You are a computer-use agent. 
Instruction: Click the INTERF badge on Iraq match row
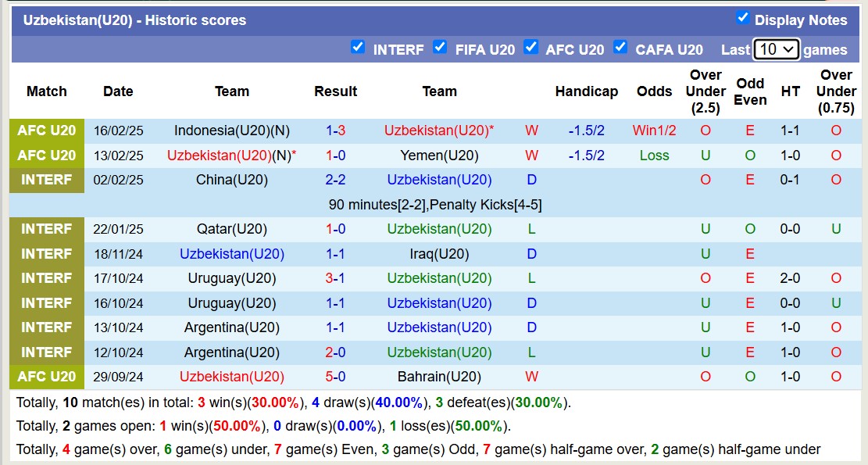47,253
